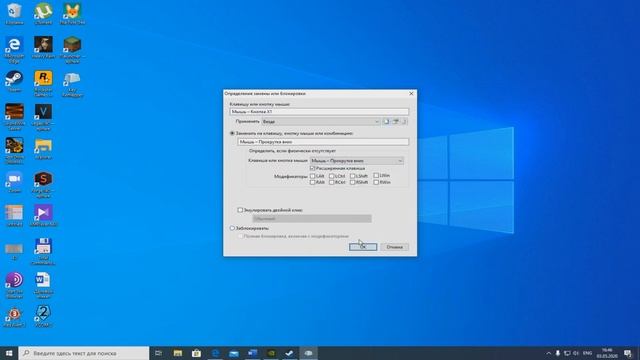Click the third small button beside apply dropdown
Screen dimensions: 640x360
click(x=404, y=122)
